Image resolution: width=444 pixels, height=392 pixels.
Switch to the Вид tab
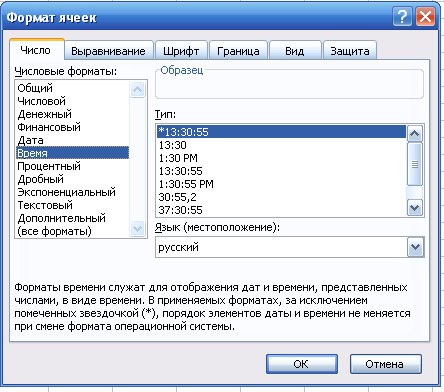(295, 51)
